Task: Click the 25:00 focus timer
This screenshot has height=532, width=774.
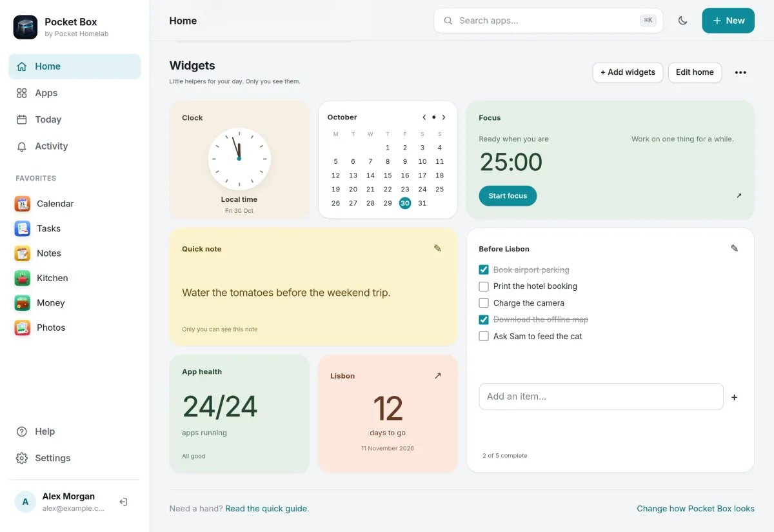Action: click(x=511, y=162)
